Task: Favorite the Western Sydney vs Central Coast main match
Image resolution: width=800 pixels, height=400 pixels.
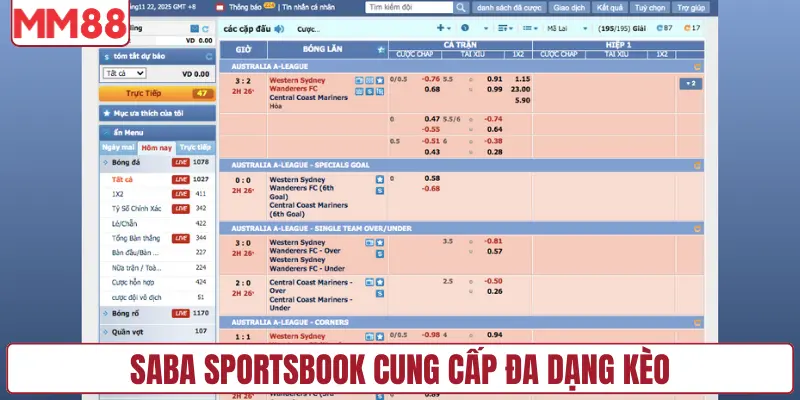Action: tap(380, 81)
